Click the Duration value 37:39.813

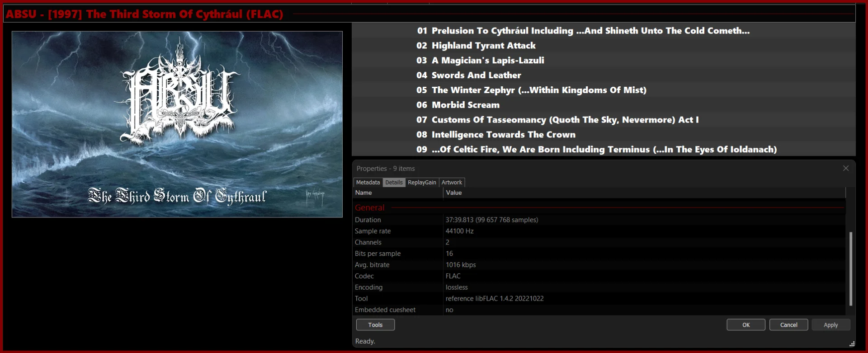click(492, 220)
